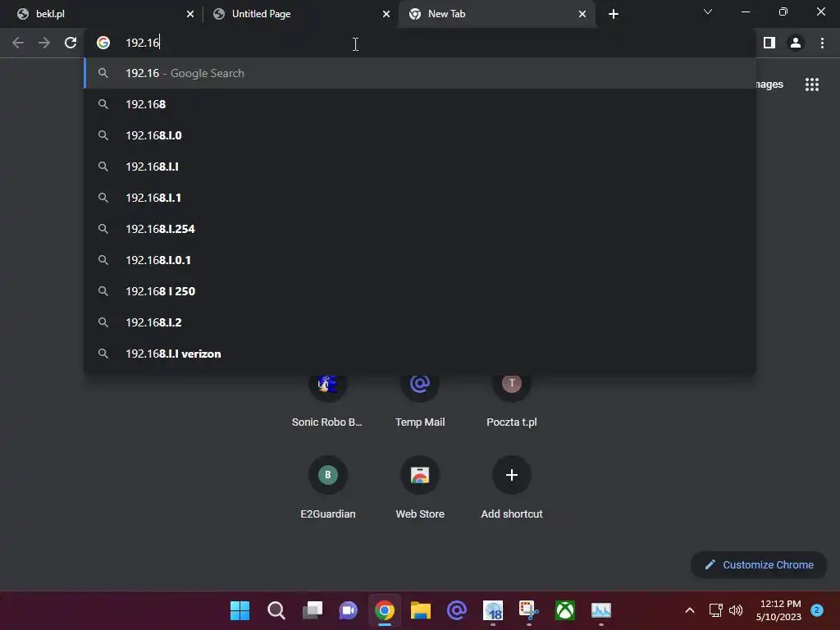Open the Sonic Robo B... shortcut

click(x=327, y=399)
